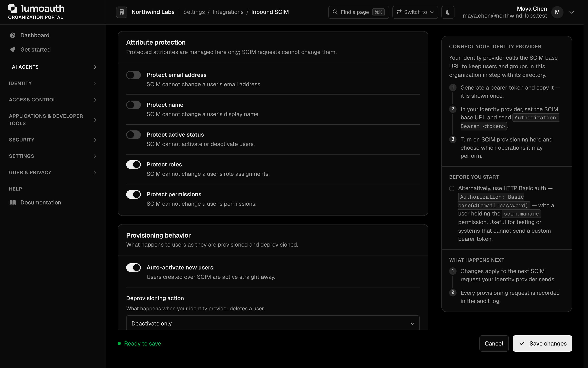
Task: Turn off Auto-activate new users
Action: click(133, 268)
